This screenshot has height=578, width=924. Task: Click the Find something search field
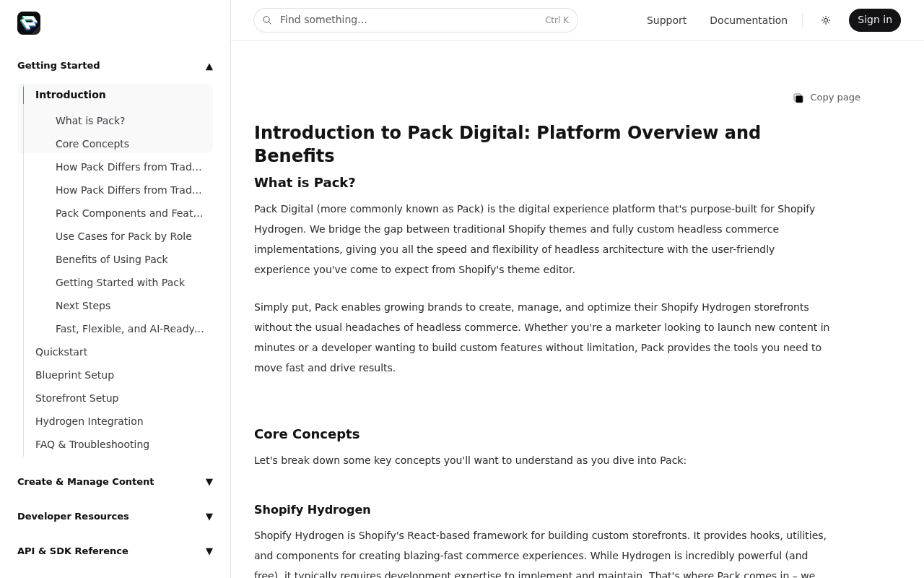[x=416, y=20]
